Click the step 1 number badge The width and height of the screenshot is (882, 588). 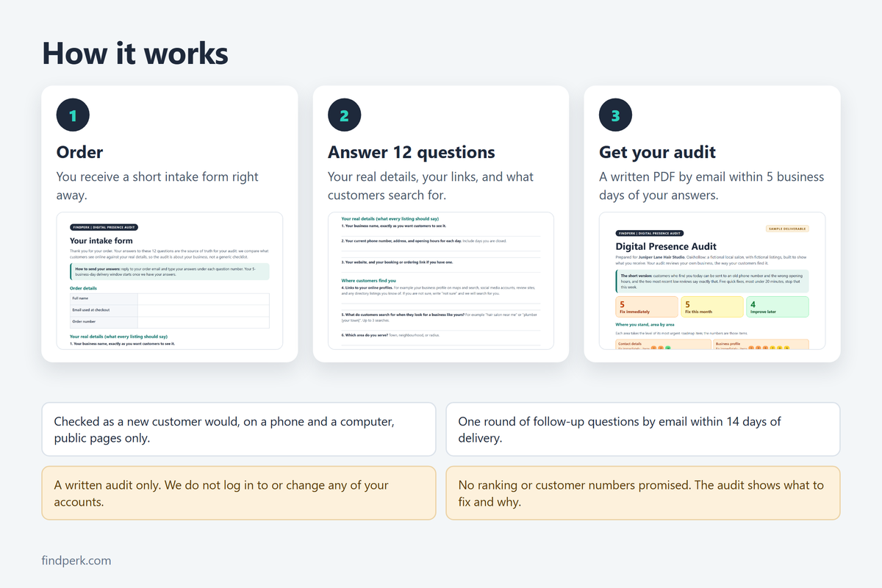(x=73, y=115)
